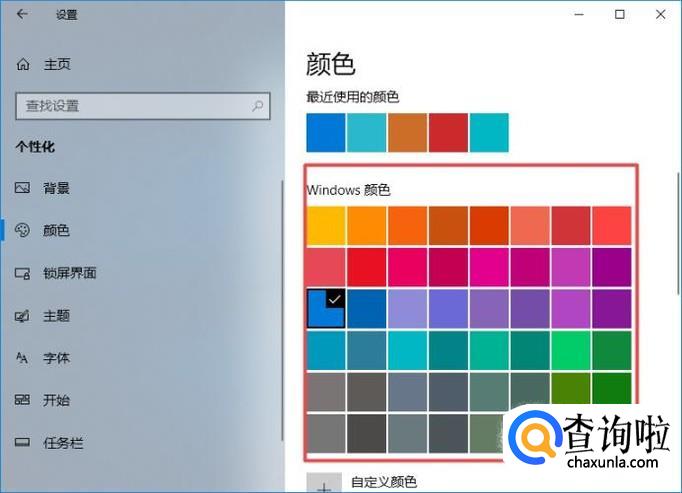Click the 颜色 palette icon
Viewport: 682px width, 493px height.
coord(22,230)
